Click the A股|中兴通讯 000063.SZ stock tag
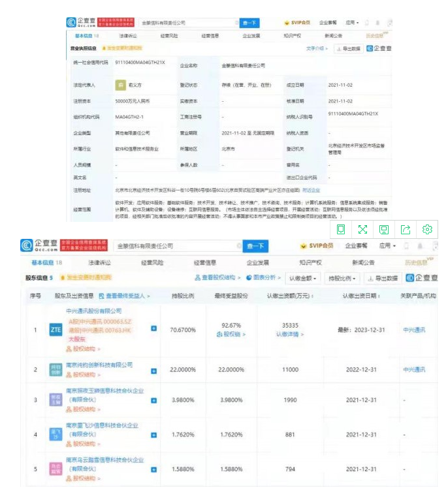Viewport: 448px width, 496px height. pos(100,321)
